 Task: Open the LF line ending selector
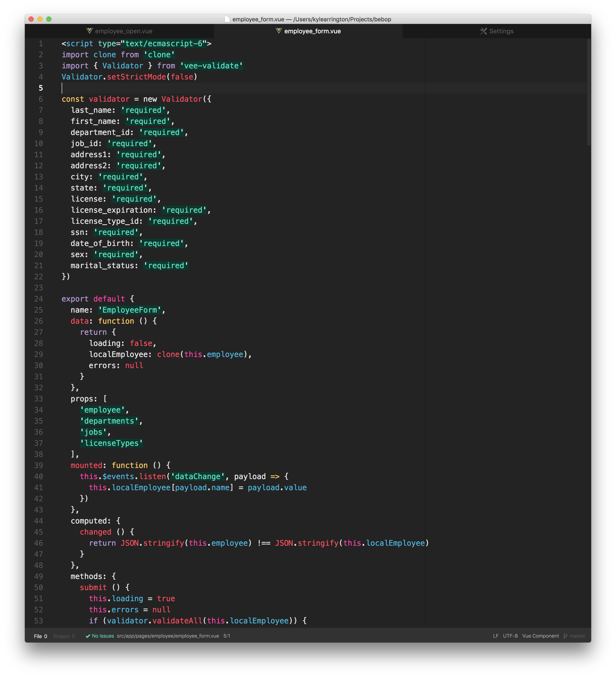tap(496, 636)
